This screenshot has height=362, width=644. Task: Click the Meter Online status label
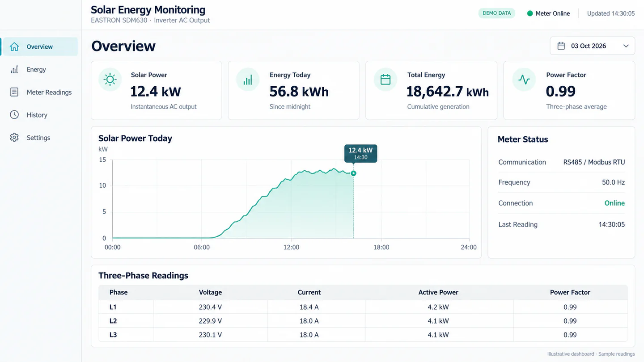(553, 13)
